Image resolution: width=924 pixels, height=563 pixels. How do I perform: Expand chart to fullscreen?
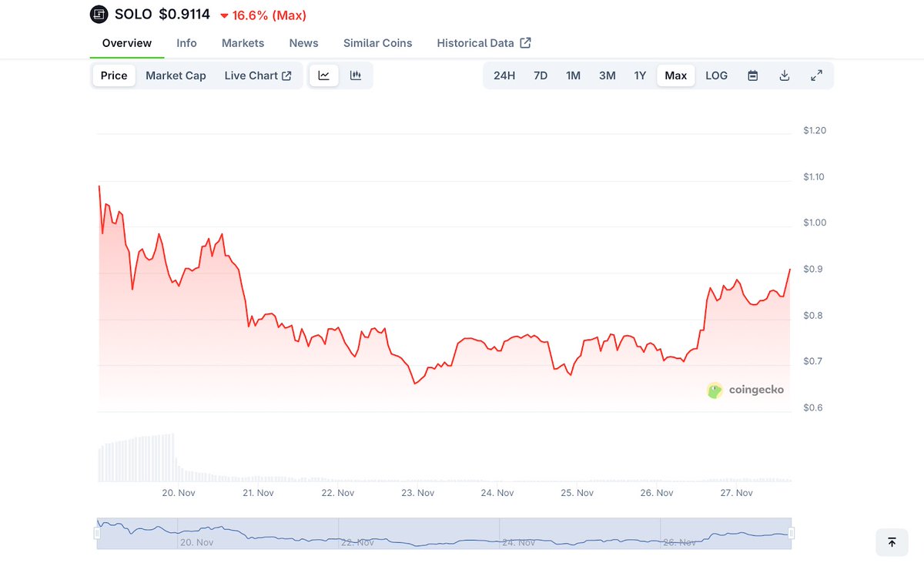pyautogui.click(x=816, y=75)
